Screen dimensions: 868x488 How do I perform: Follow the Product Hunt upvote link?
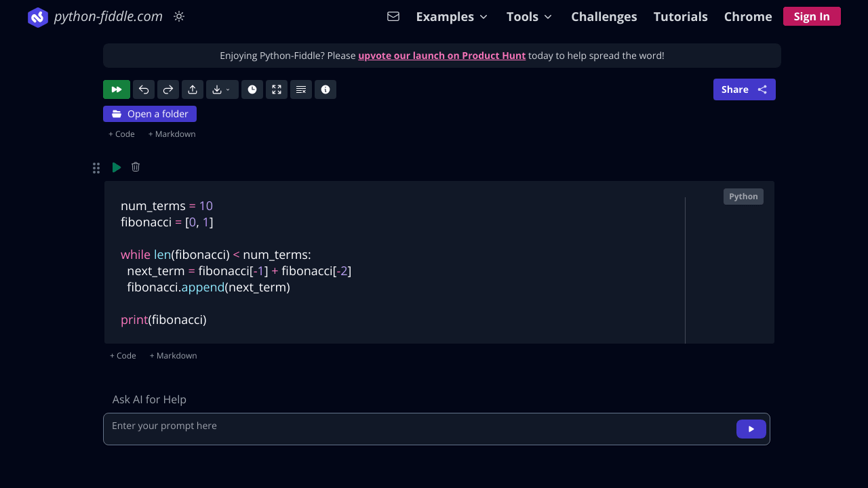[441, 56]
